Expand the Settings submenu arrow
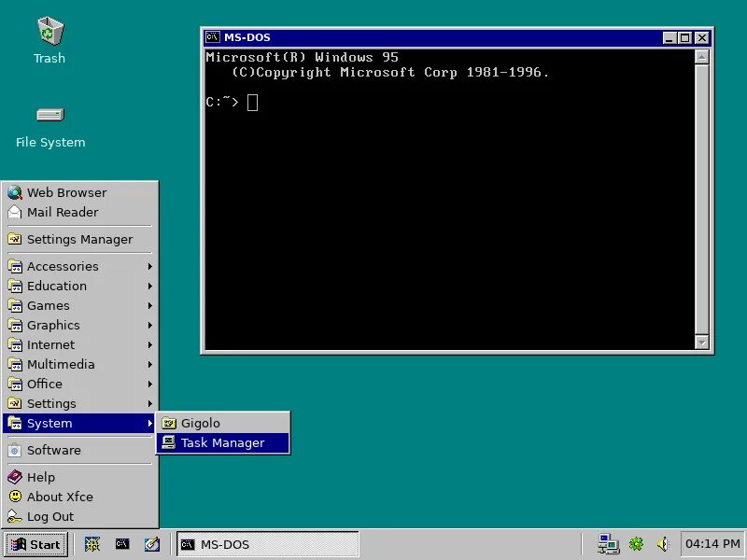 pos(149,403)
